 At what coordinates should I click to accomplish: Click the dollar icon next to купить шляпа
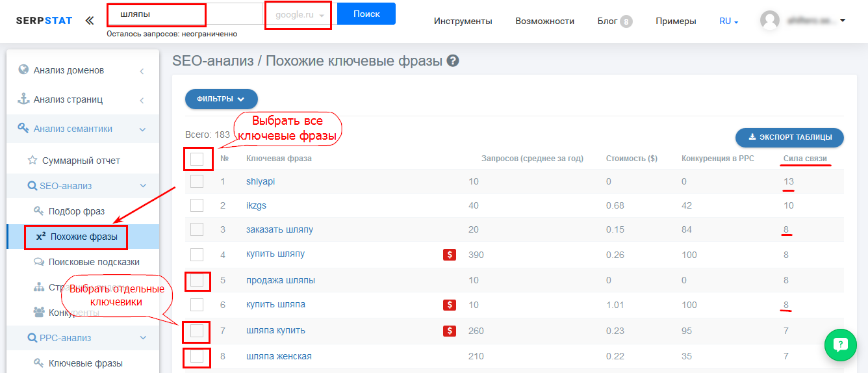449,305
